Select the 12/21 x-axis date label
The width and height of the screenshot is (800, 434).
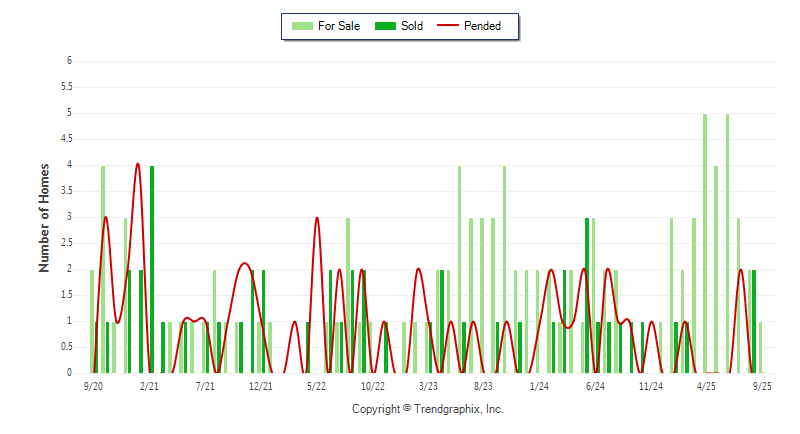261,386
